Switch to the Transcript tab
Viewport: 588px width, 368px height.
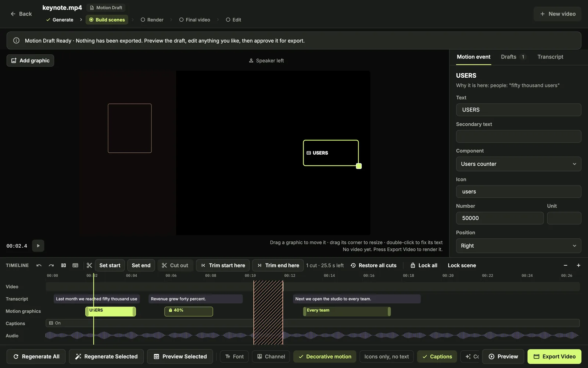click(550, 57)
